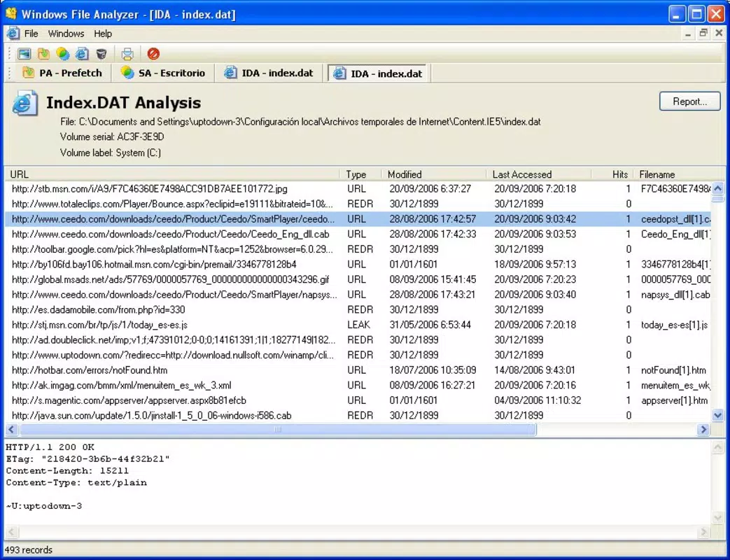
Task: Click the 493 records status bar text
Action: point(29,549)
